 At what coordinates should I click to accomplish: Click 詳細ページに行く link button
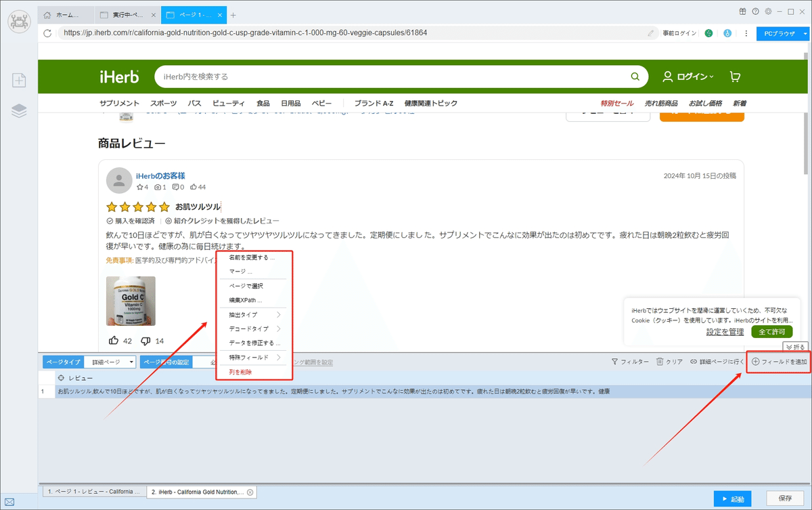tap(717, 362)
